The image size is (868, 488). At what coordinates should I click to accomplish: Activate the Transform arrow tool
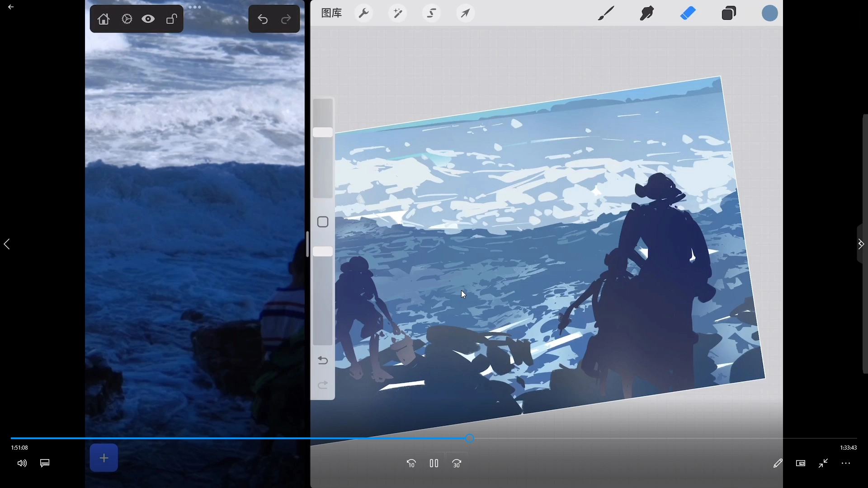[465, 14]
